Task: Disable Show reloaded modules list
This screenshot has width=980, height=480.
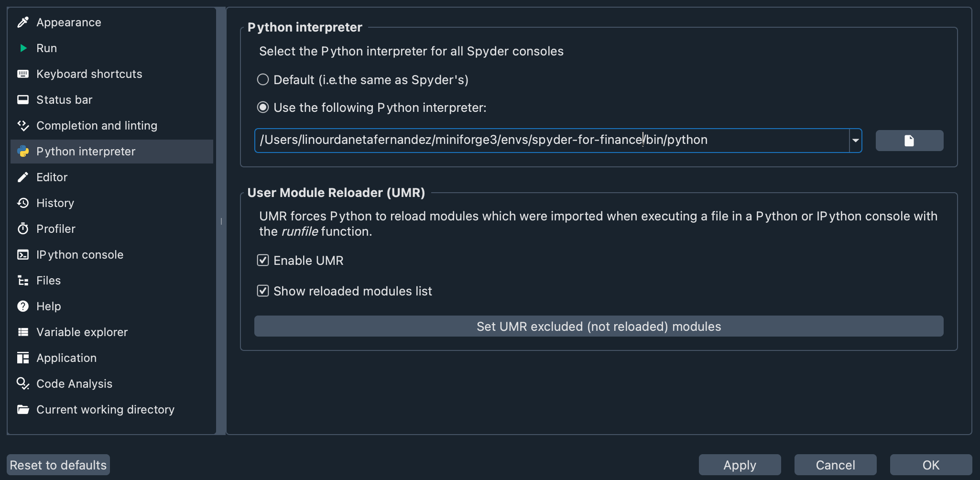Action: [x=263, y=291]
